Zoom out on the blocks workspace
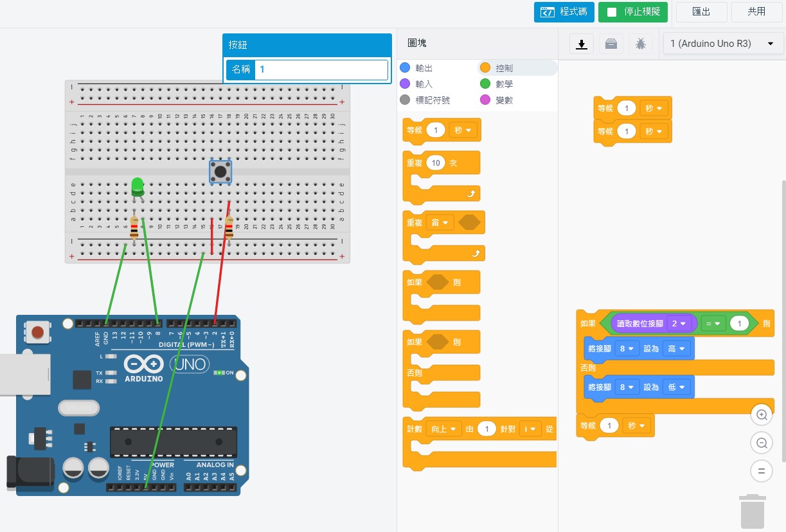Viewport: 786px width, 532px height. click(x=762, y=443)
